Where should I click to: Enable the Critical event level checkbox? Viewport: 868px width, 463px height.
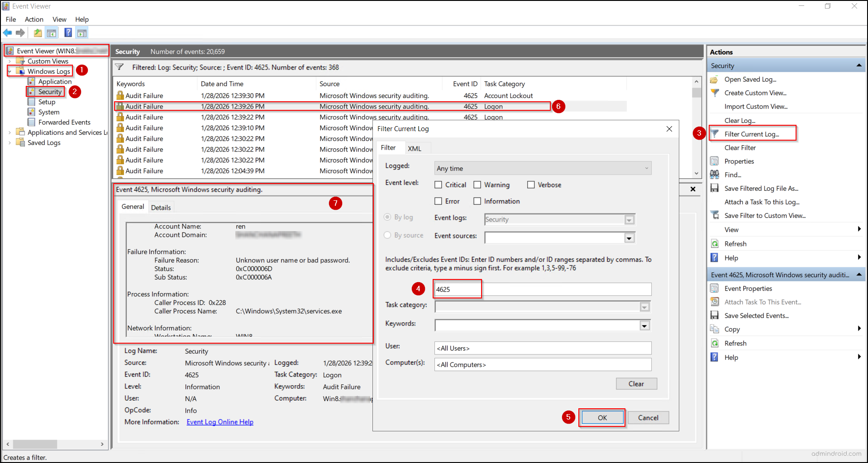tap(438, 184)
